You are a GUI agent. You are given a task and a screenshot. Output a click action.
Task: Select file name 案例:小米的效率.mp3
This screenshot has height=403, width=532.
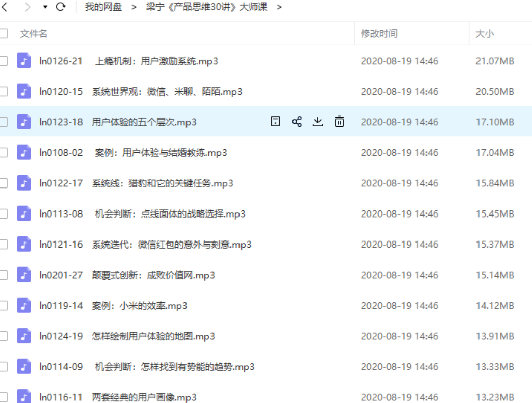coord(140,306)
